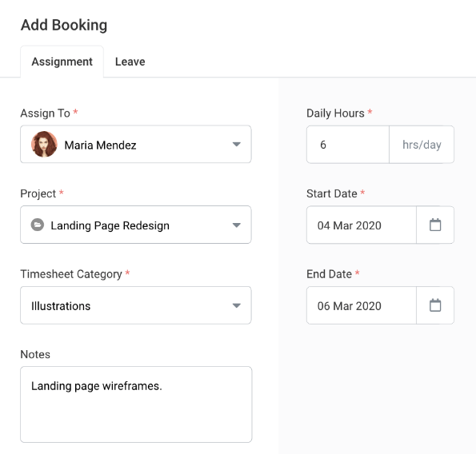Expand the Project dropdown arrow
Viewport: 476px width, 454px height.
[x=237, y=225]
